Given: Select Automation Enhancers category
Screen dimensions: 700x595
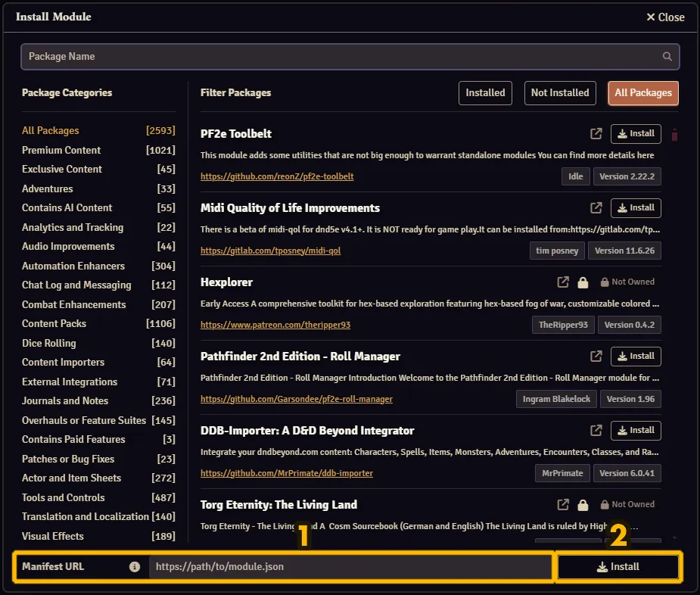Looking at the screenshot, I should 98,266.
